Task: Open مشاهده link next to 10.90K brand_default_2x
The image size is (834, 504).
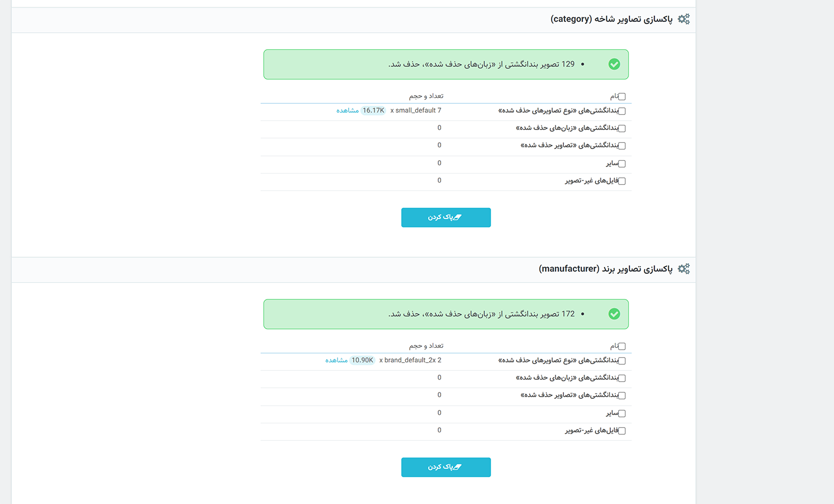Action: [336, 361]
